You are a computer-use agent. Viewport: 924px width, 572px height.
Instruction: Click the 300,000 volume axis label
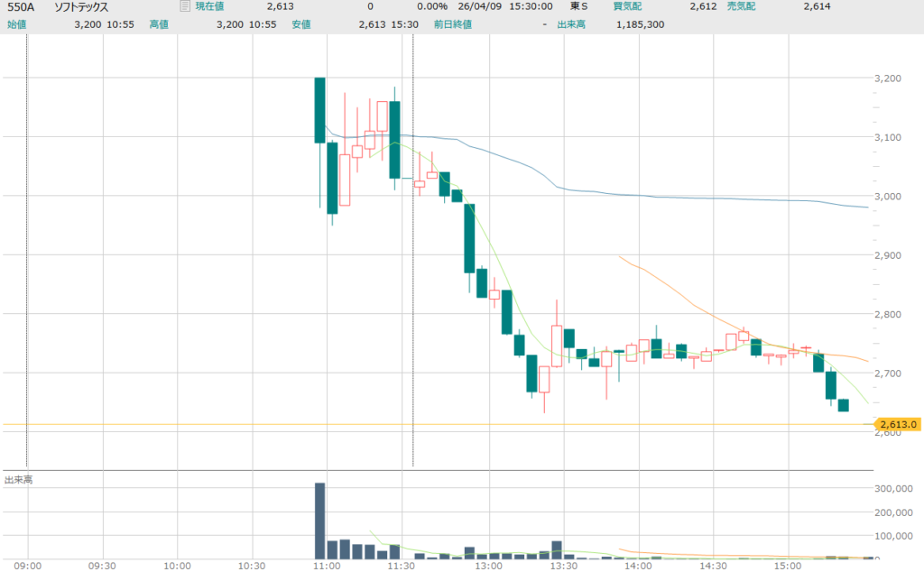pos(895,489)
